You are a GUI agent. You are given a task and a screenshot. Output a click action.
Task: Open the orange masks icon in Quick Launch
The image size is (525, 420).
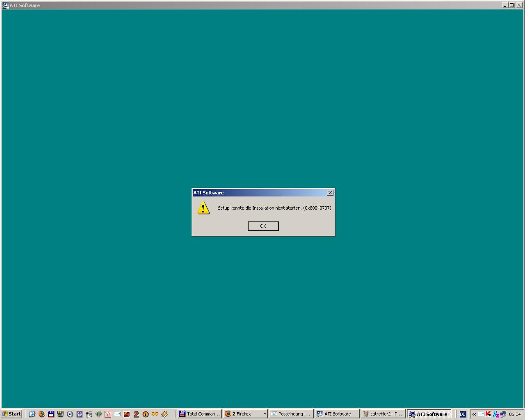(x=155, y=414)
